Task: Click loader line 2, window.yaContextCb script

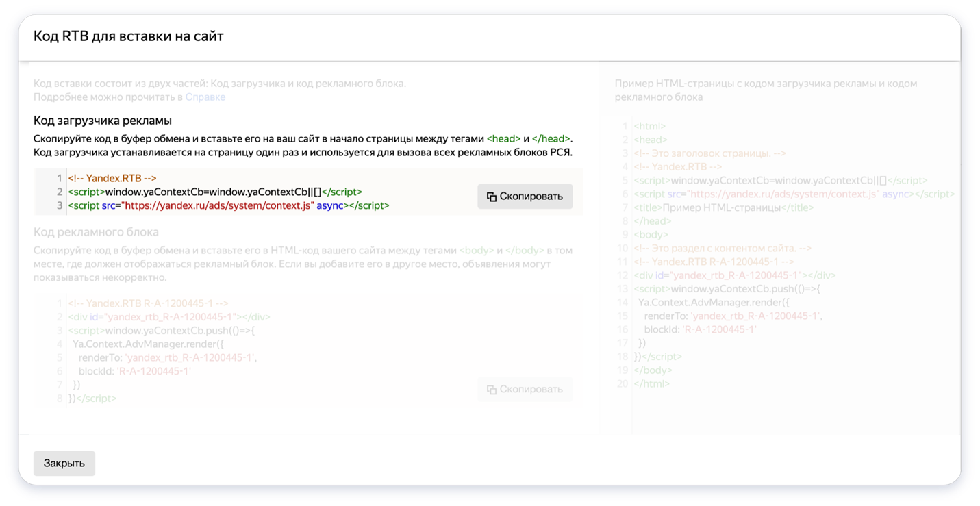Action: (x=215, y=192)
